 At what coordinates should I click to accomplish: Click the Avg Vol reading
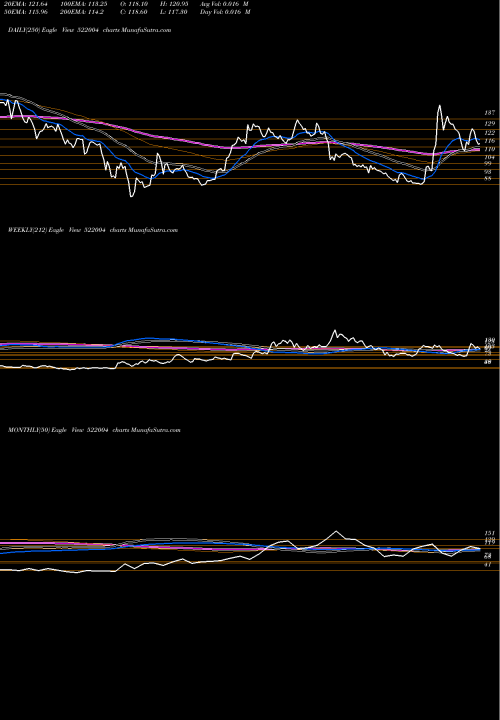click(225, 3)
